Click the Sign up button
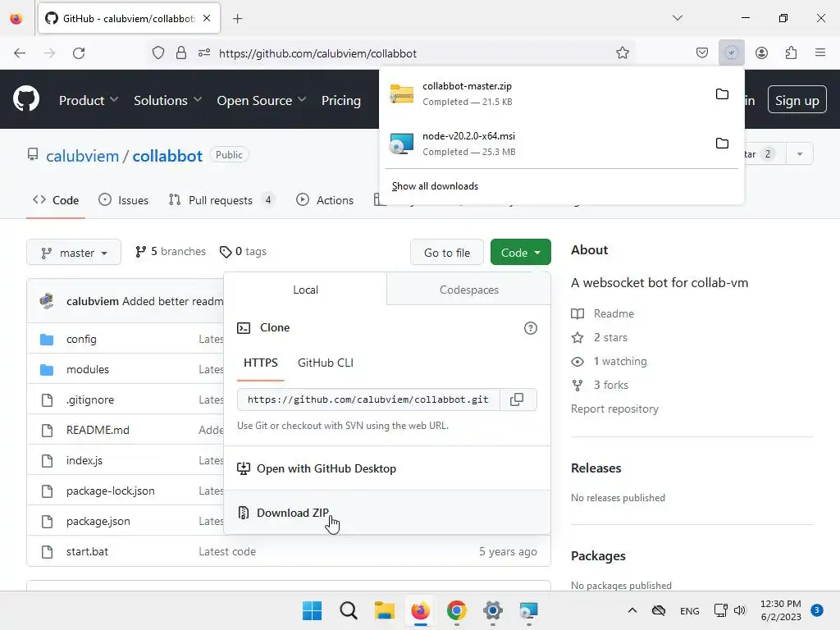The height and width of the screenshot is (630, 840). [x=797, y=100]
